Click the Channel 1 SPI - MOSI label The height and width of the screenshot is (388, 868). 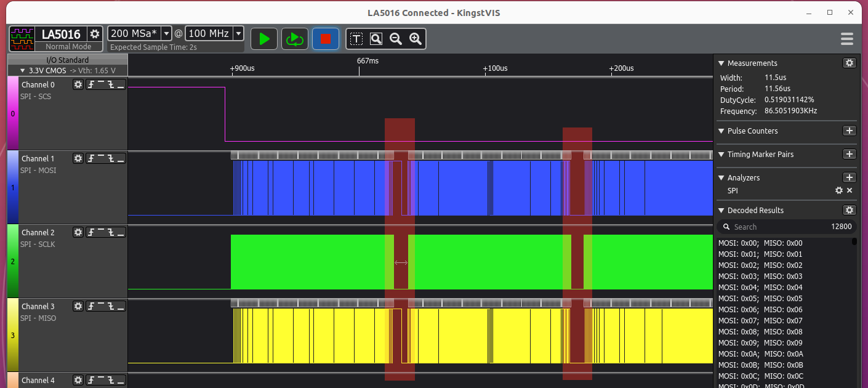38,170
